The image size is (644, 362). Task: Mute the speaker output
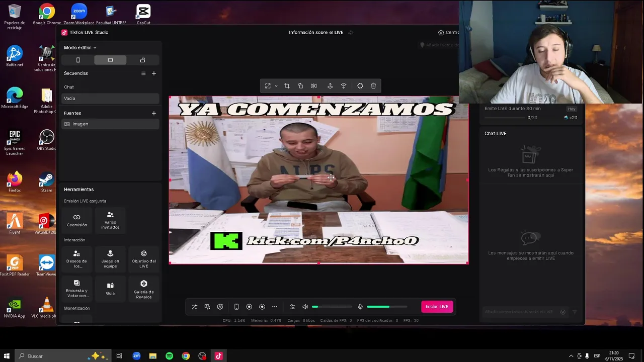click(305, 307)
